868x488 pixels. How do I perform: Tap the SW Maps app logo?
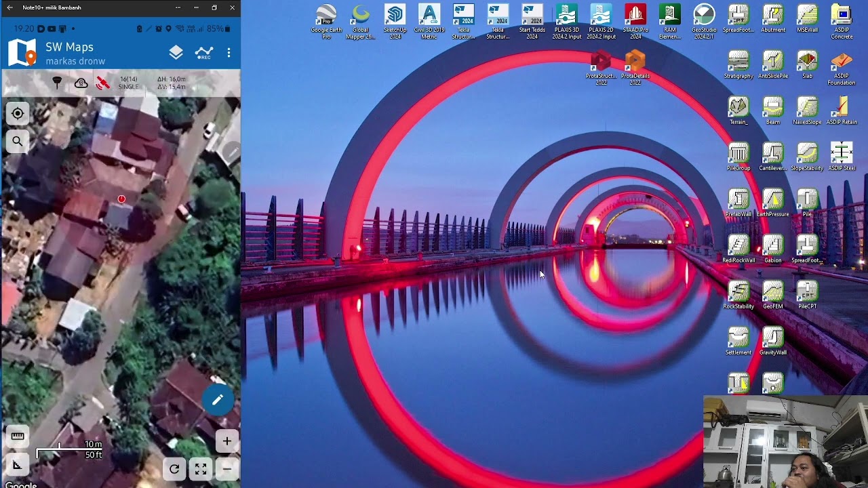click(x=22, y=53)
